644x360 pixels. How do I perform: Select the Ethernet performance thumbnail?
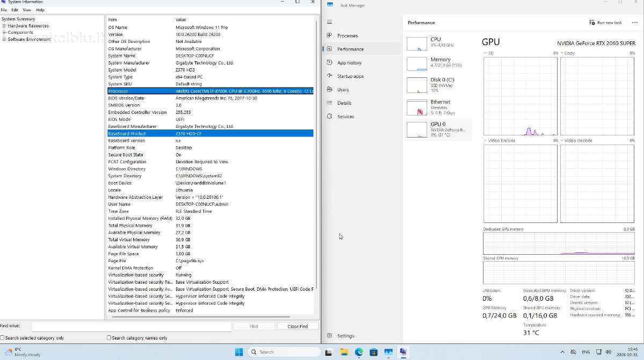[x=438, y=107]
